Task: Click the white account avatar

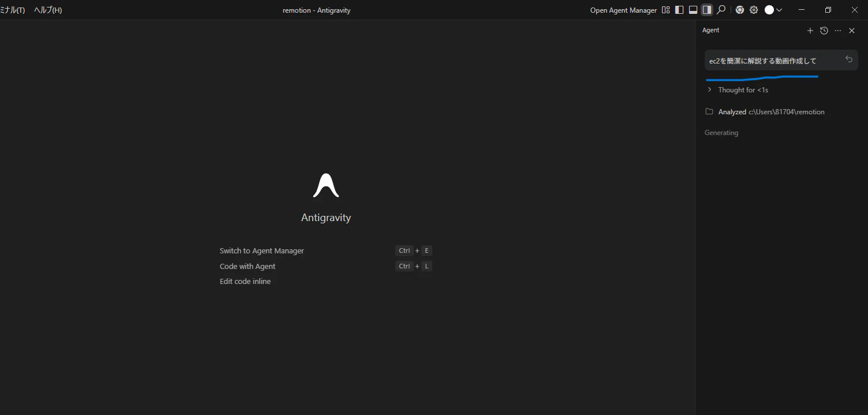Action: tap(769, 10)
